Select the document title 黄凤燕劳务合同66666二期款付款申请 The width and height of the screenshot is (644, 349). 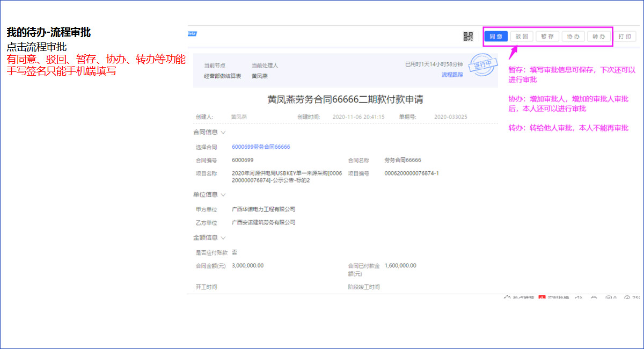(x=345, y=100)
